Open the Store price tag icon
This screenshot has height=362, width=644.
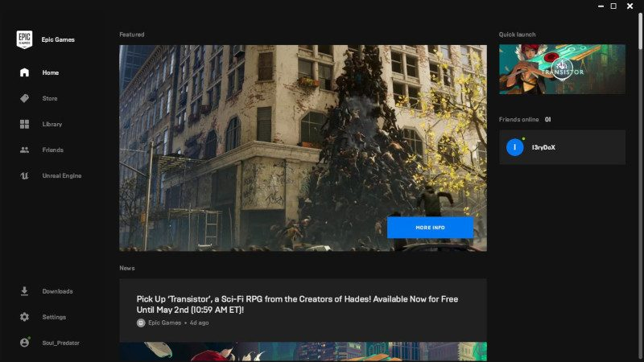[25, 98]
